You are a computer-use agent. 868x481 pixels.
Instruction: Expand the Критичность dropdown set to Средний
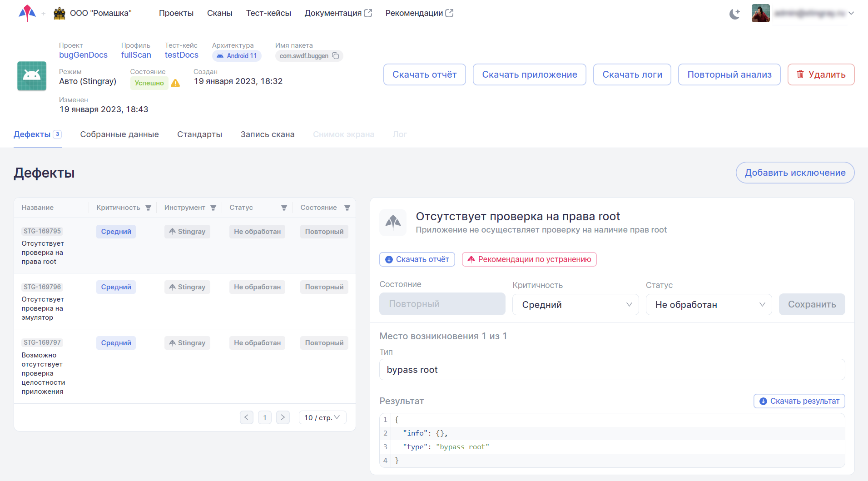coord(575,305)
